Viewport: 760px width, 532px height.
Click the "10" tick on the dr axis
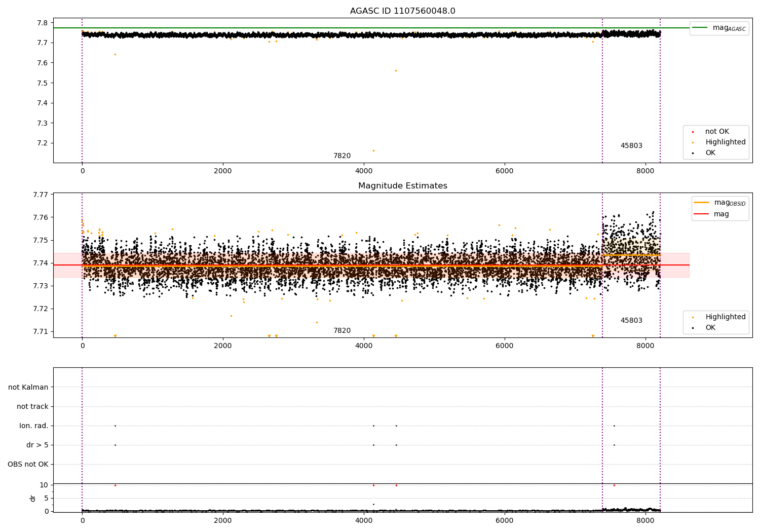click(44, 485)
